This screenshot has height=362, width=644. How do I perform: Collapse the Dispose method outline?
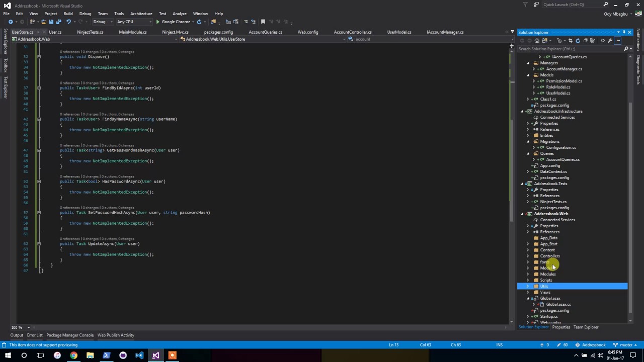point(39,57)
